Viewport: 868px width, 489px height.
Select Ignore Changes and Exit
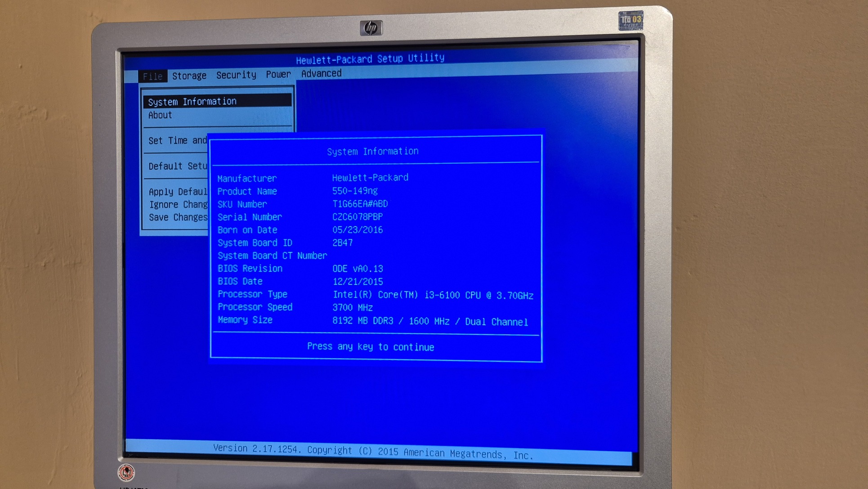[178, 205]
